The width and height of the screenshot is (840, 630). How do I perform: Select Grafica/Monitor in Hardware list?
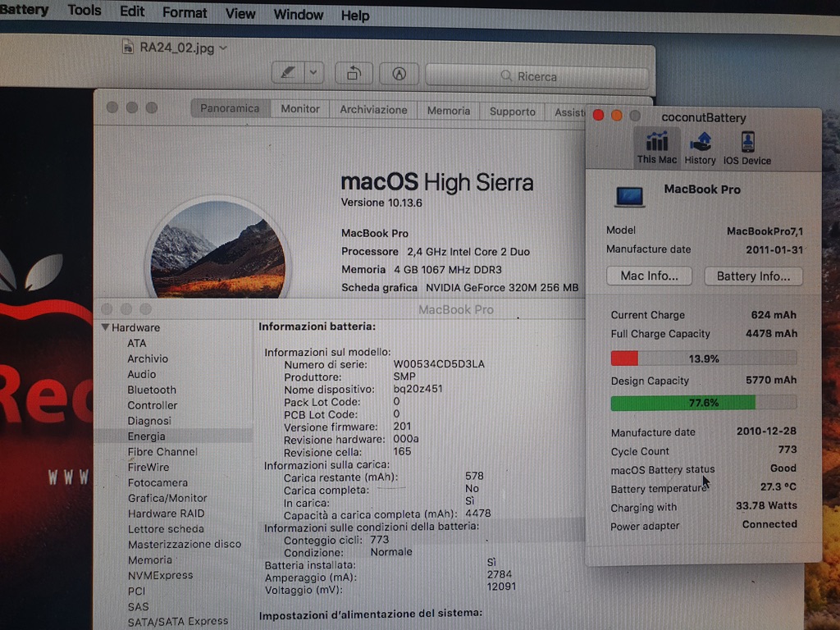click(x=167, y=498)
